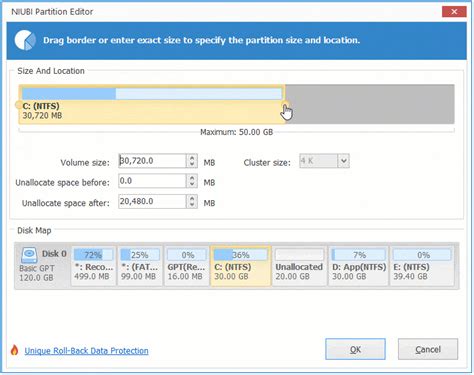Click the Basic GPT 120.0 GB text
Viewport: 474px width, 375px height.
(37, 273)
